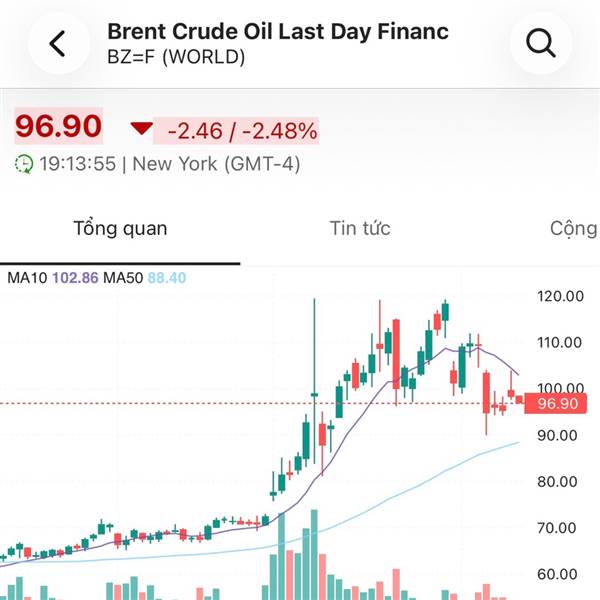This screenshot has height=600, width=600.
Task: Switch to the Tin tức tab
Action: (x=360, y=228)
